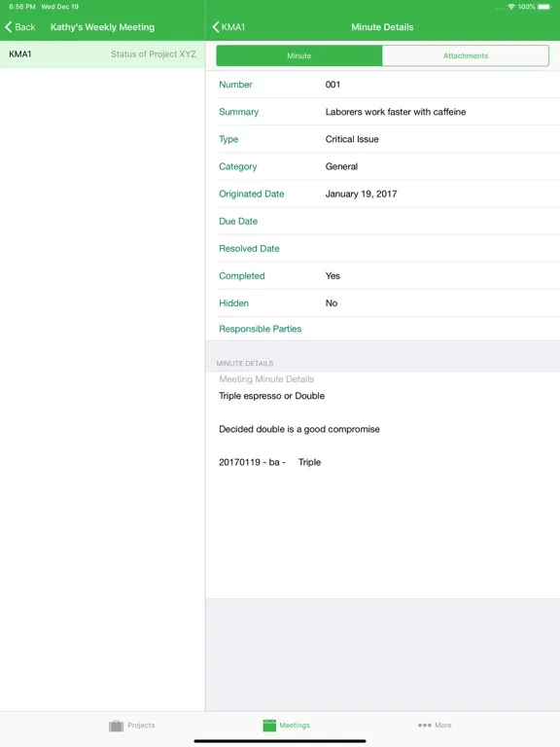This screenshot has height=747, width=560.
Task: Tap the Wed Dec 19 date
Action: (60, 7)
